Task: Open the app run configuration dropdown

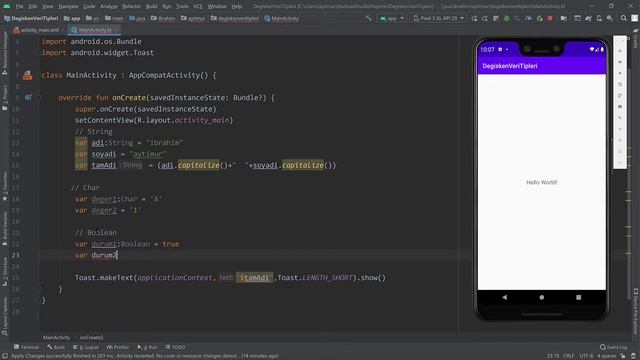Action: tap(392, 18)
